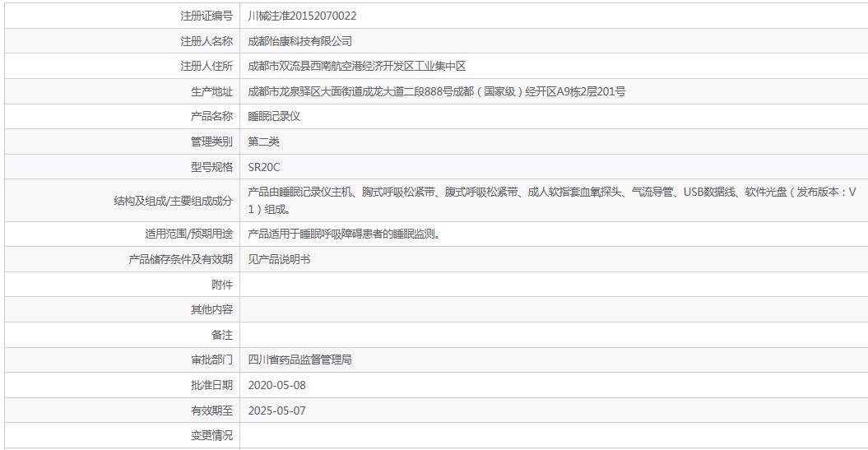
Task: Click the 有效期至 label
Action: [x=212, y=411]
